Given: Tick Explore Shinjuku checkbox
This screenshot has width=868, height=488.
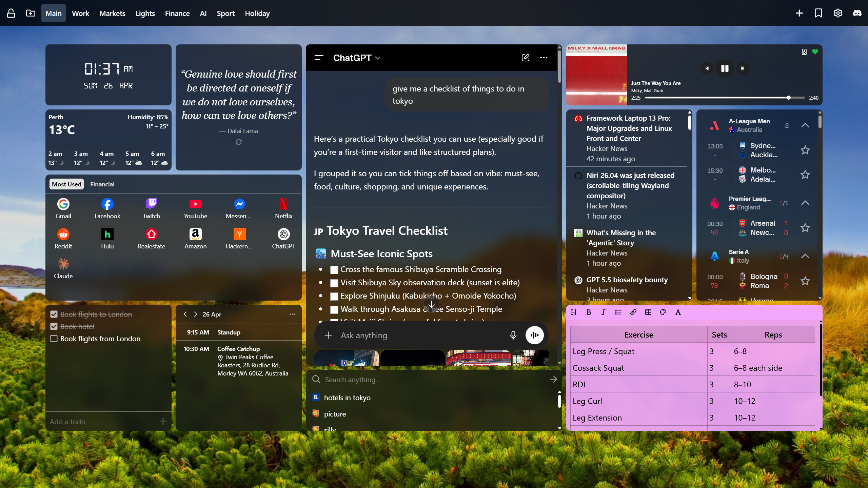Looking at the screenshot, I should (x=334, y=296).
